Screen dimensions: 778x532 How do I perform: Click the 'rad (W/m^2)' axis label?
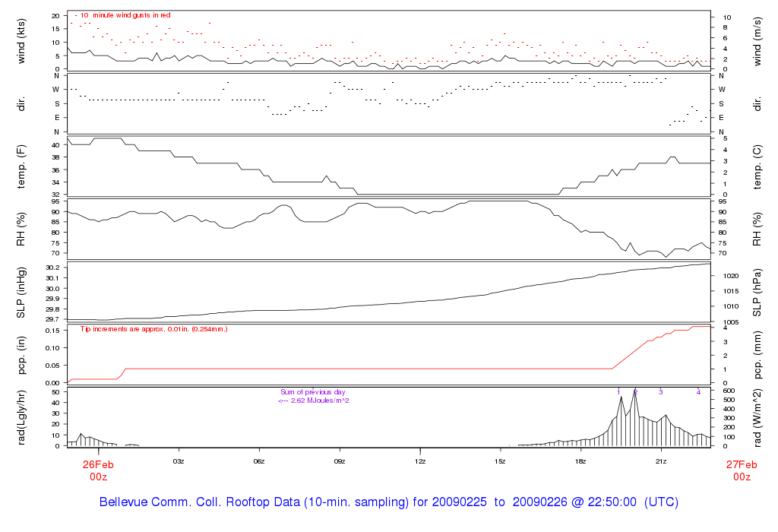point(757,417)
